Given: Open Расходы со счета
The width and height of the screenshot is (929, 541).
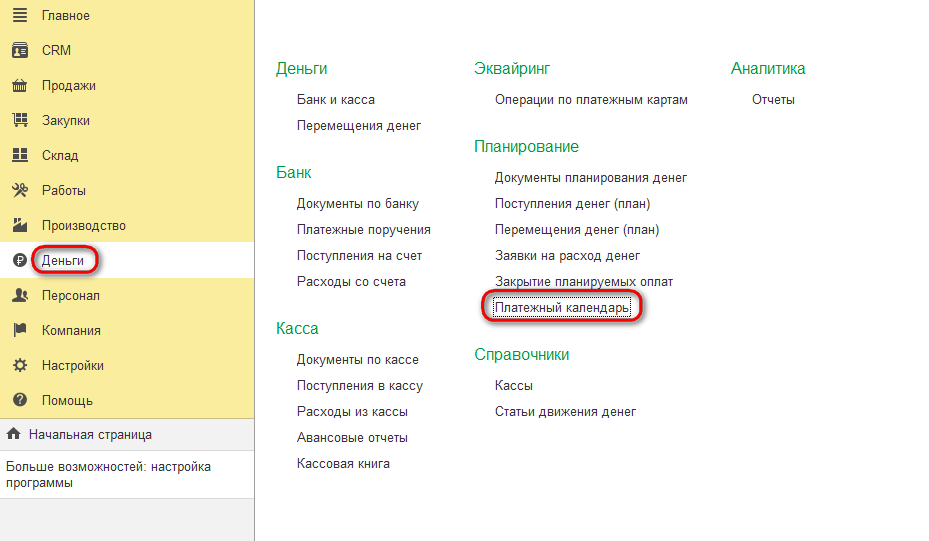Looking at the screenshot, I should pos(351,282).
